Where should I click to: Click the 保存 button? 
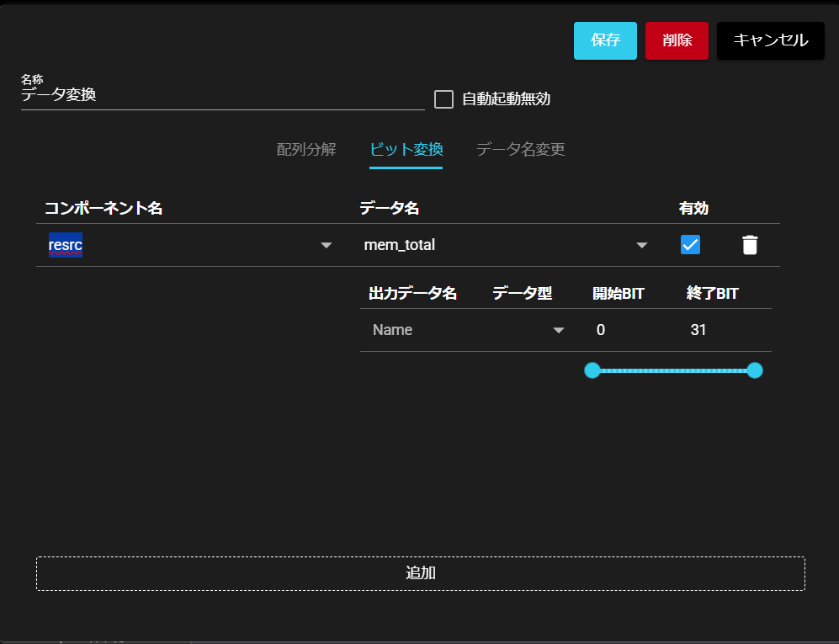click(605, 40)
